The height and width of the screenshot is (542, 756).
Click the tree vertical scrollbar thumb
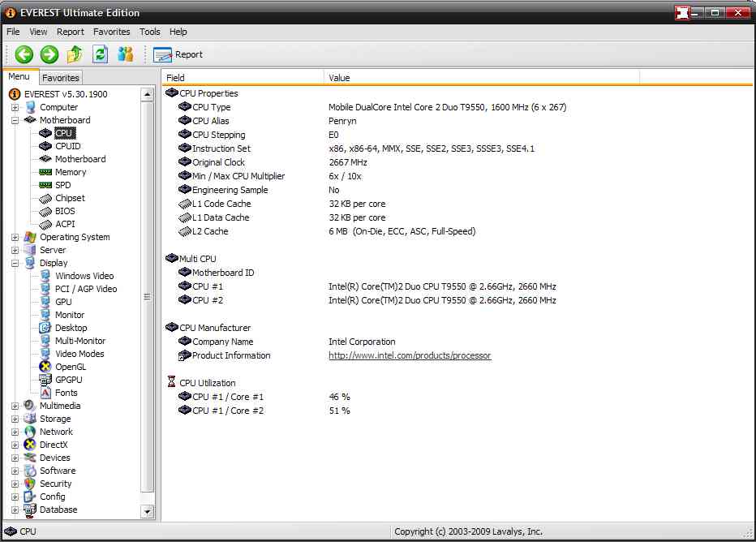(x=148, y=296)
